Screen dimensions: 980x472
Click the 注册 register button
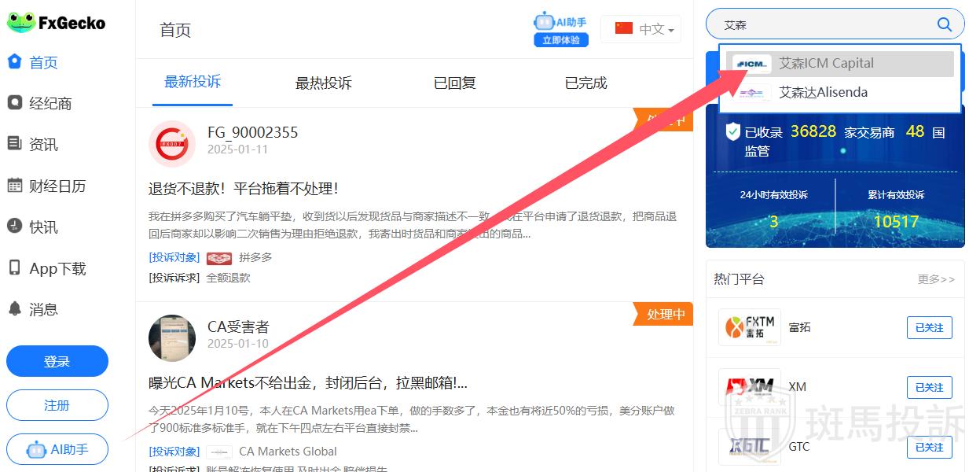click(57, 406)
